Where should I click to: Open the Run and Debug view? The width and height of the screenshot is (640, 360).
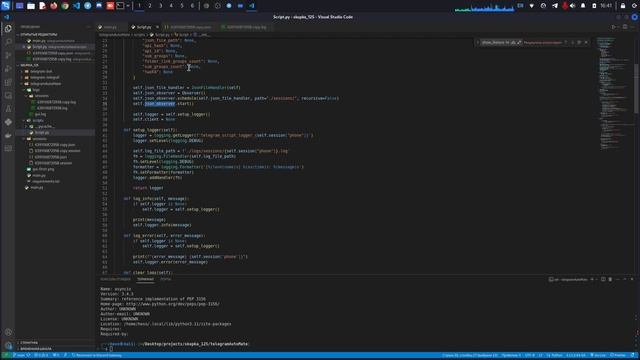8,69
